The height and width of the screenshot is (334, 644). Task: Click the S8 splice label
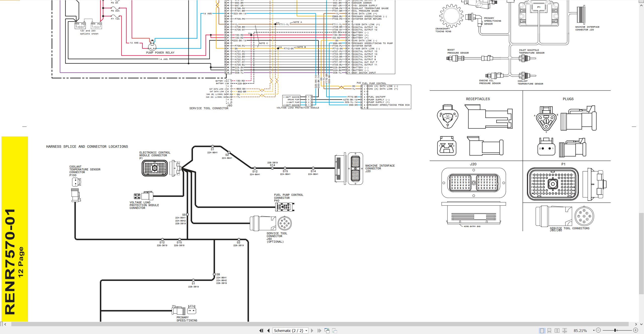218,274
